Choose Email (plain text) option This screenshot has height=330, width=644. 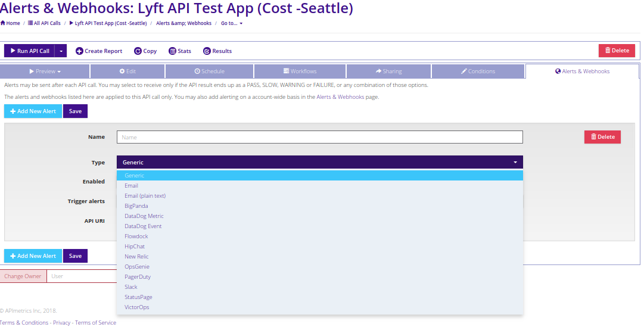click(x=319, y=196)
